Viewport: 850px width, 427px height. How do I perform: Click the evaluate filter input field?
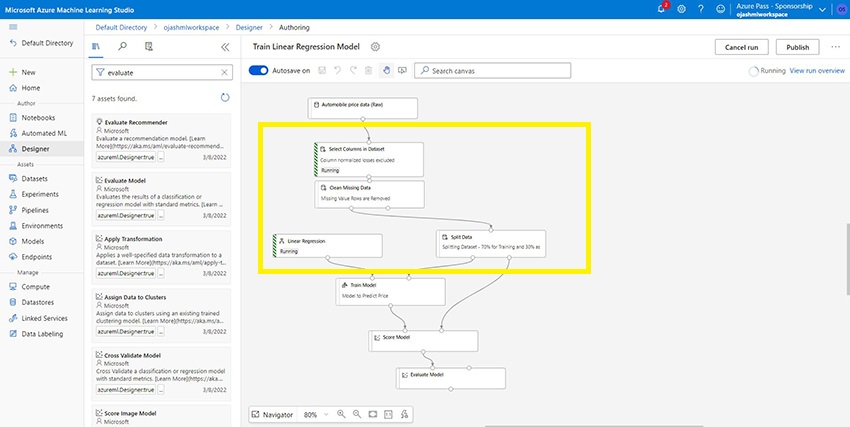162,72
